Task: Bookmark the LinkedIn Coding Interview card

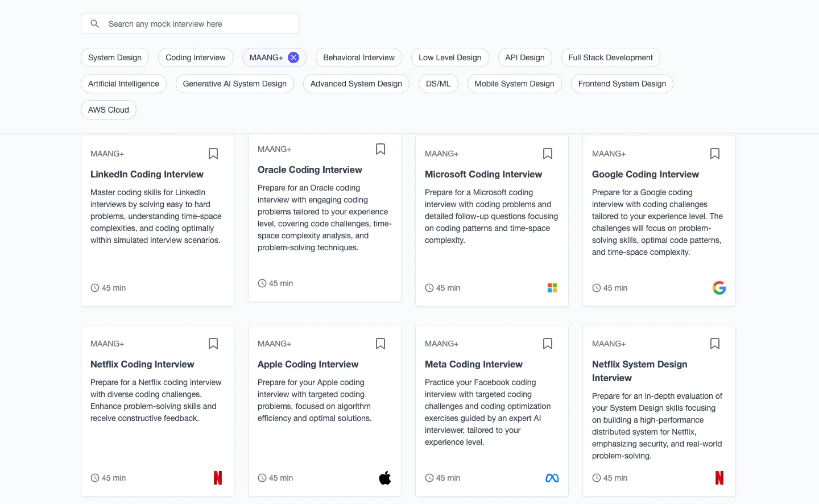Action: click(213, 154)
